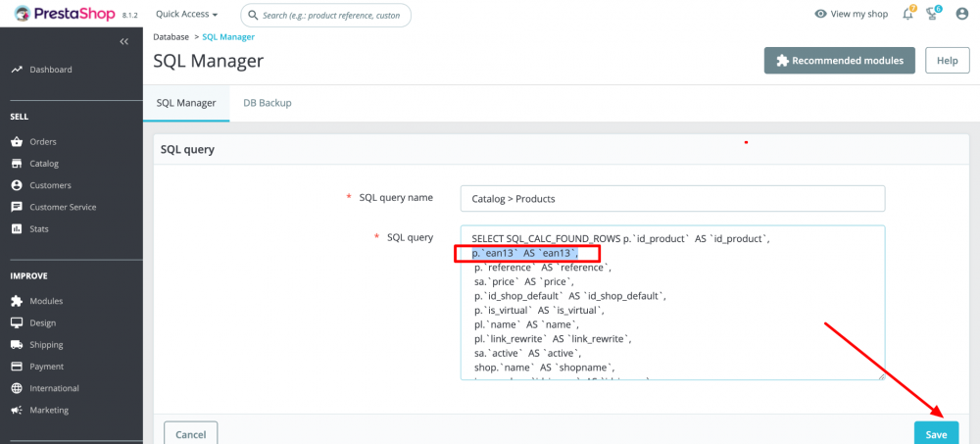This screenshot has height=444, width=980.
Task: Click the Database breadcrumb
Action: pos(171,37)
